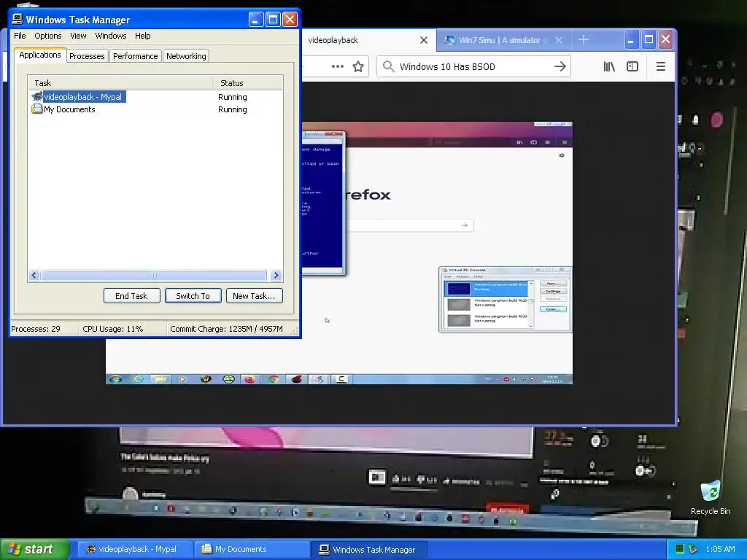
Task: Click the End Task button
Action: point(131,296)
